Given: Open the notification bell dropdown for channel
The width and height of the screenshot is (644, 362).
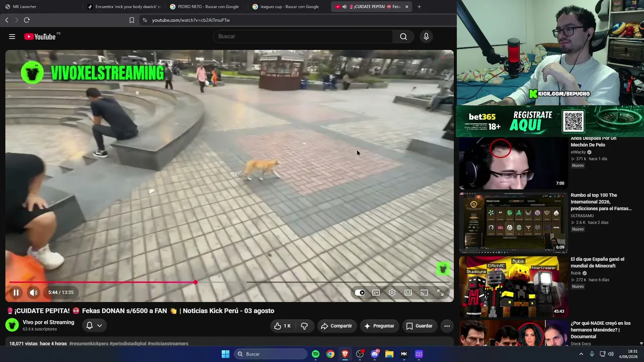Looking at the screenshot, I should 94,326.
